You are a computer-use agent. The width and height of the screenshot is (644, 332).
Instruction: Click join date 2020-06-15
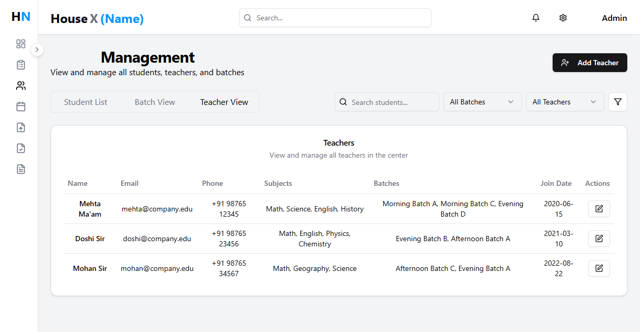tap(559, 209)
